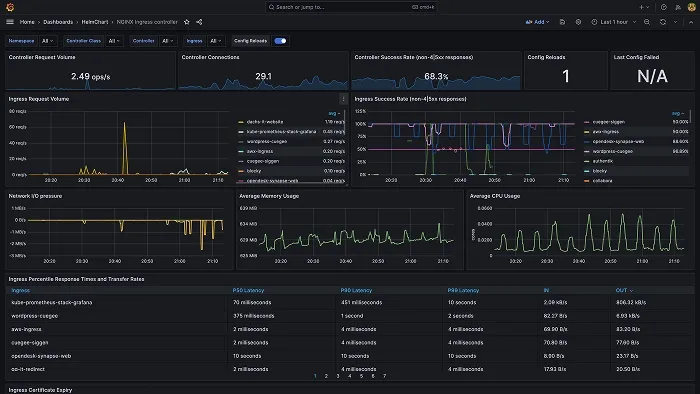
Task: Go to table page 7
Action: pyautogui.click(x=384, y=376)
